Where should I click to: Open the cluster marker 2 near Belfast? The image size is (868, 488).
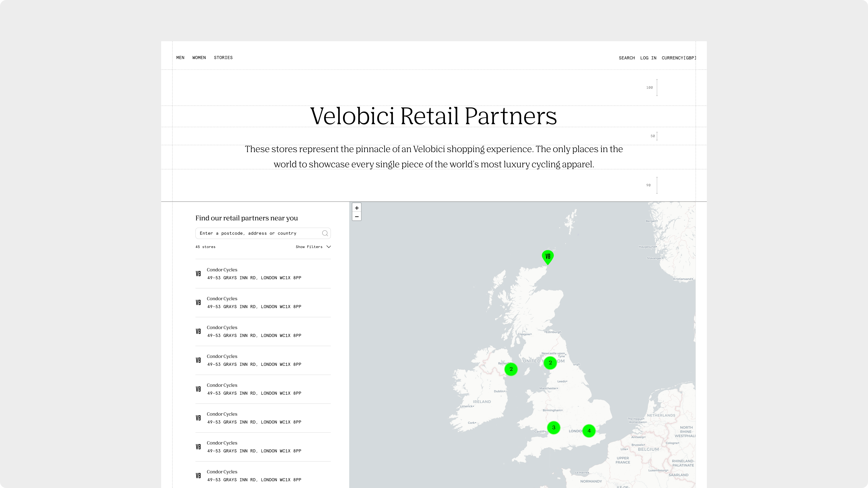coord(511,369)
